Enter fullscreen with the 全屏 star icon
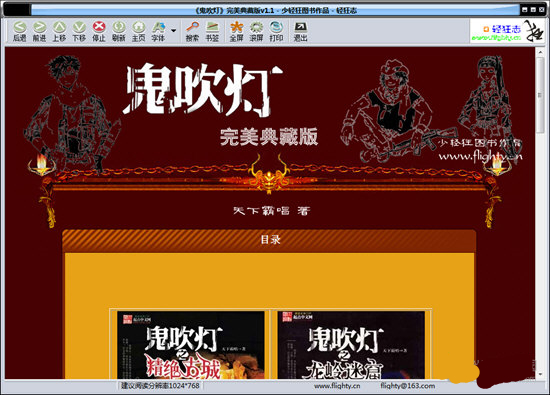The height and width of the screenshot is (395, 550). pos(236,31)
